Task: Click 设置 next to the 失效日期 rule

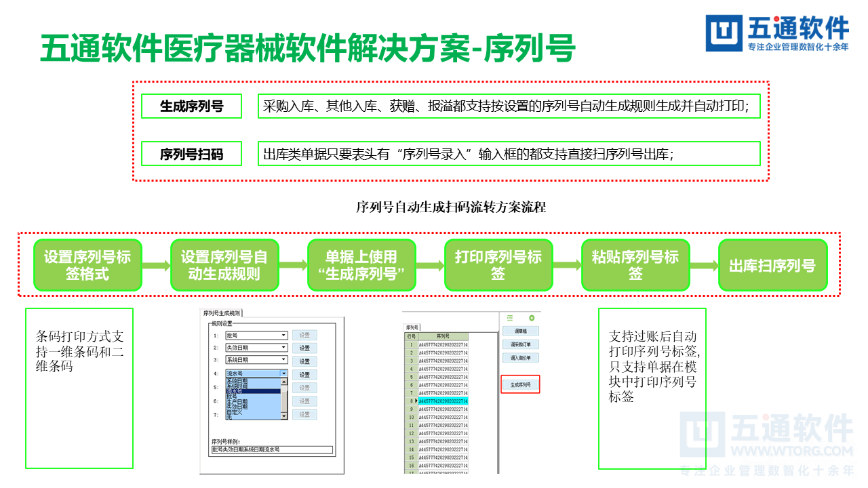Action: point(304,348)
